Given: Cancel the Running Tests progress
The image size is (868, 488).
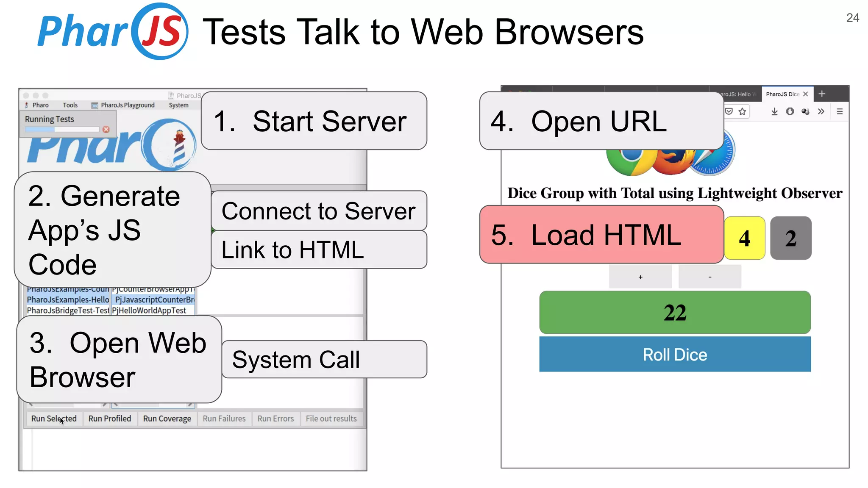Looking at the screenshot, I should tap(106, 129).
